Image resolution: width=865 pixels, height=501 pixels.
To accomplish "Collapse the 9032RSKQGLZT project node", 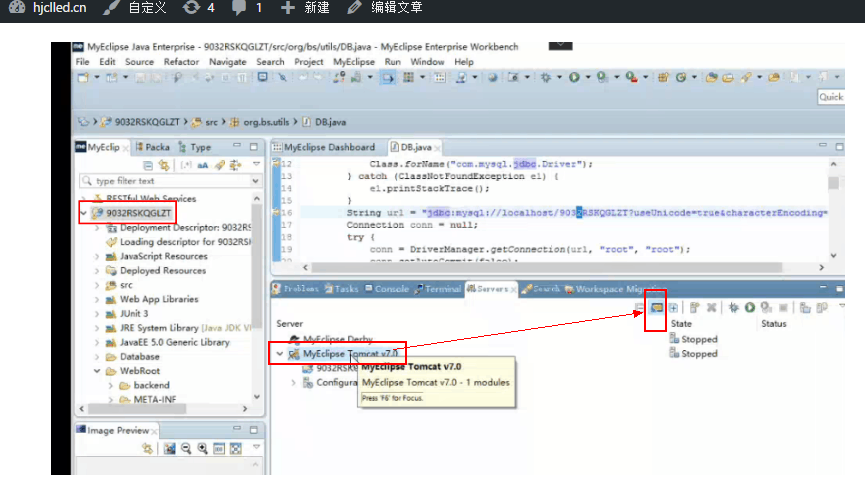I will tap(83, 213).
